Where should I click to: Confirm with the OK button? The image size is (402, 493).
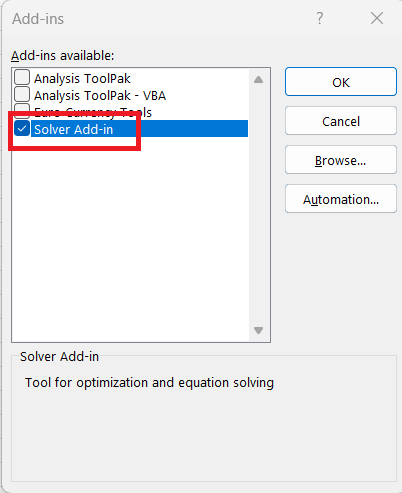tap(341, 82)
